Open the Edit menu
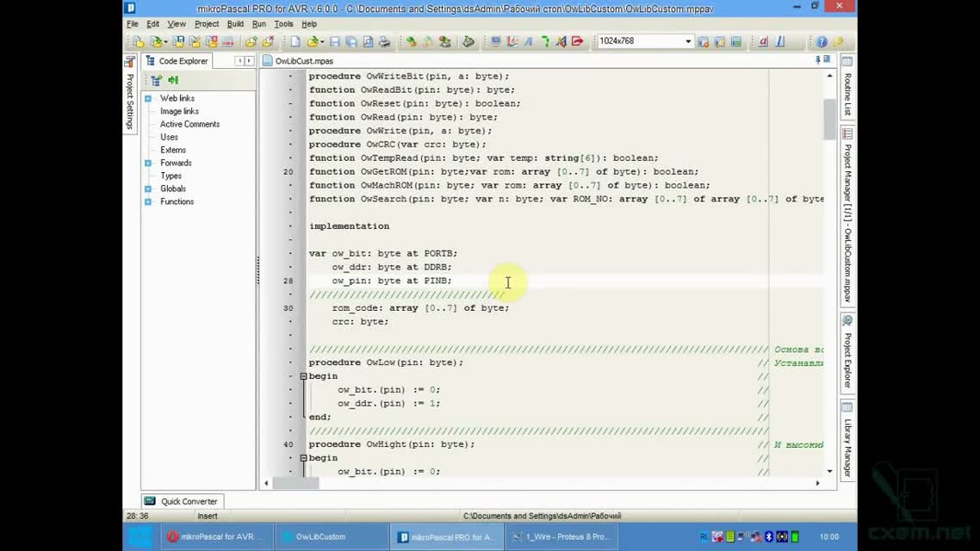980x551 pixels. pyautogui.click(x=152, y=24)
